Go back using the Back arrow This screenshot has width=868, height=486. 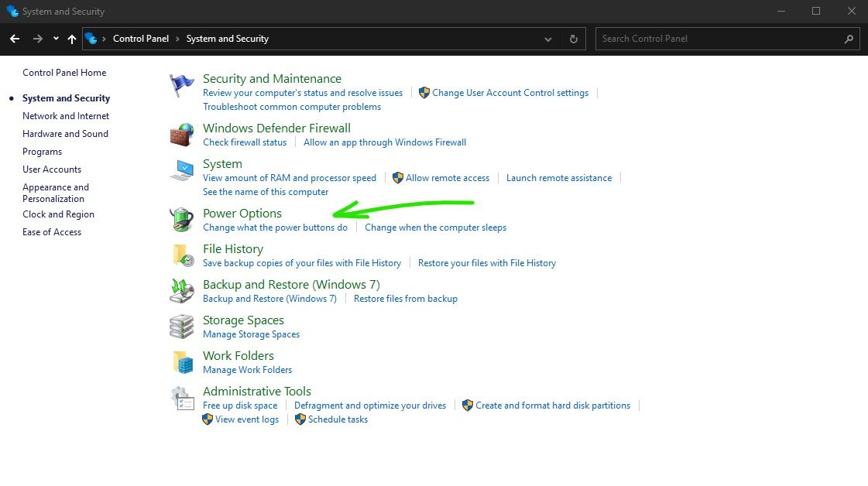click(x=15, y=39)
